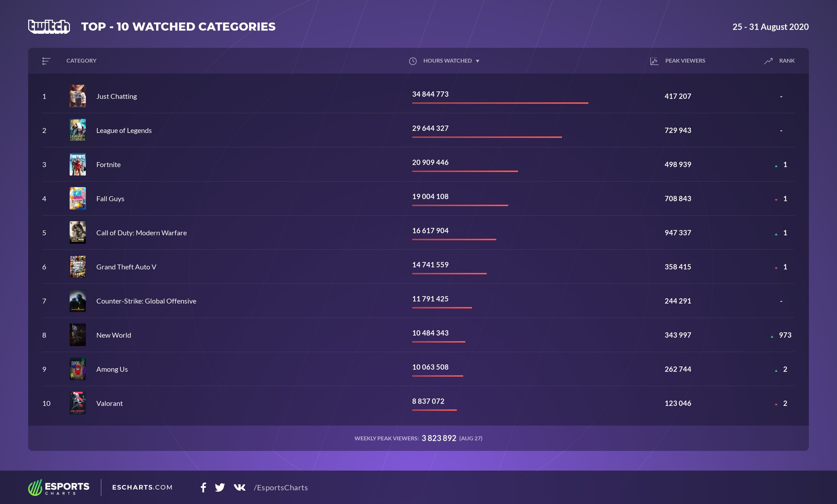Click Valorant hours watched bar

pos(434,410)
